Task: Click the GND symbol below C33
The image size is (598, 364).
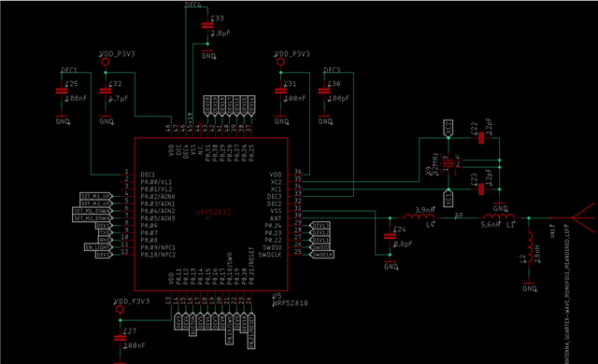Action: click(208, 54)
